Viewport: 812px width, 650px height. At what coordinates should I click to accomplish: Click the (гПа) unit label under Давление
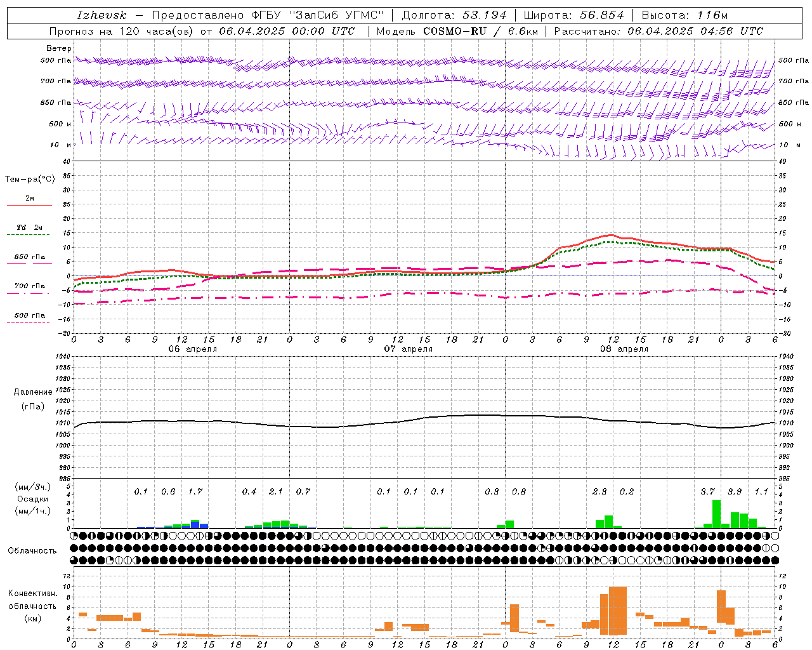[32, 407]
